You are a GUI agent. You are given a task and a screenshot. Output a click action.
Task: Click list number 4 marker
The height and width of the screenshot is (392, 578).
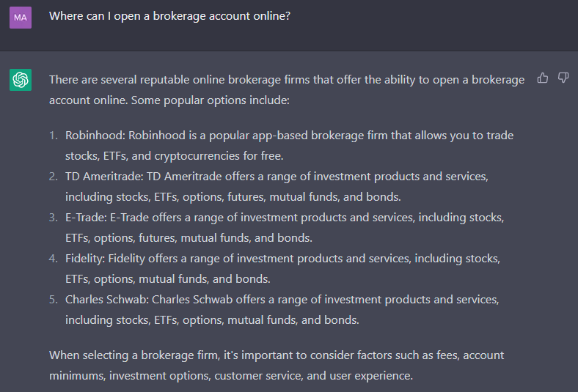click(x=54, y=259)
